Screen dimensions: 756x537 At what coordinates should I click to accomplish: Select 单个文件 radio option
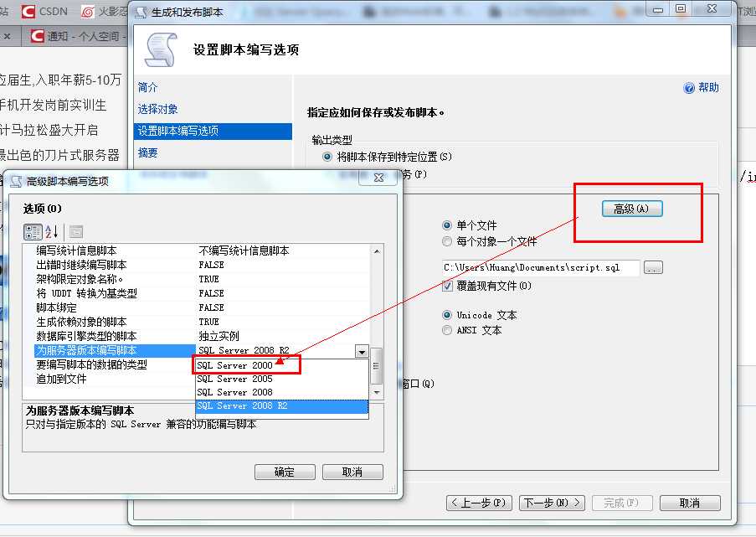click(x=447, y=225)
